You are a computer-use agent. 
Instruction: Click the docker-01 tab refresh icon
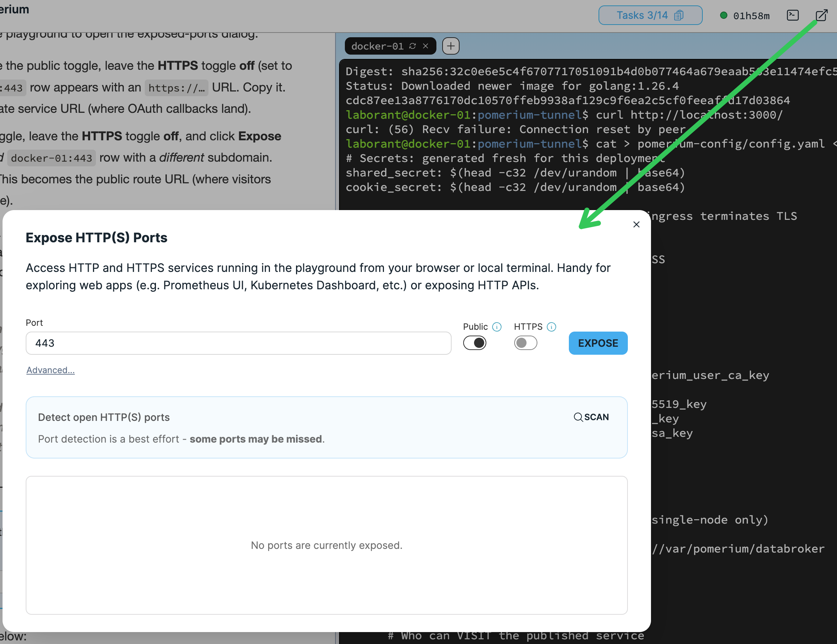tap(413, 46)
